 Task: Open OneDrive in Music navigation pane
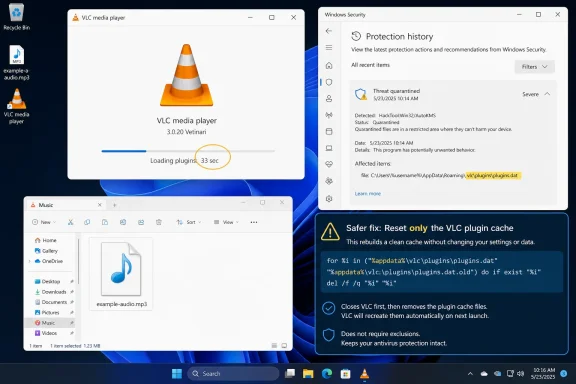[48, 261]
